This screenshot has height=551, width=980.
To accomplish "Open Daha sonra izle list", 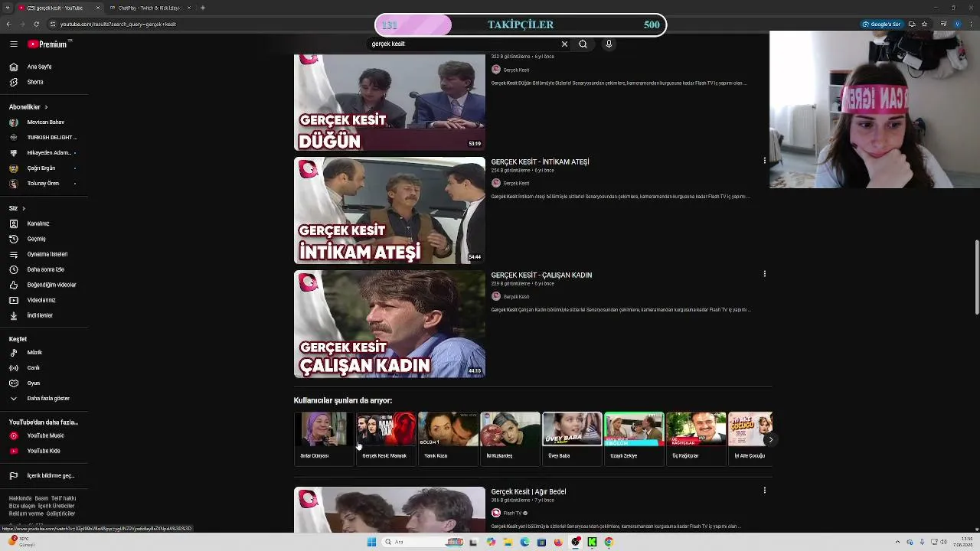I will click(44, 269).
